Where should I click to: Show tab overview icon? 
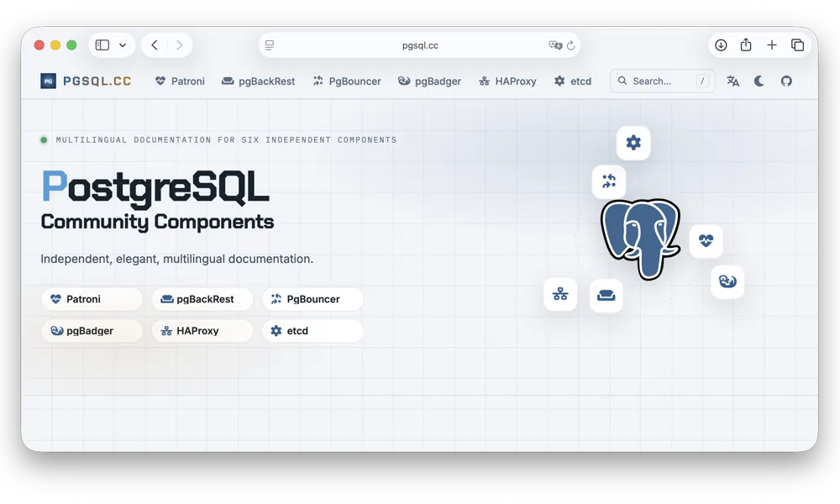point(797,45)
